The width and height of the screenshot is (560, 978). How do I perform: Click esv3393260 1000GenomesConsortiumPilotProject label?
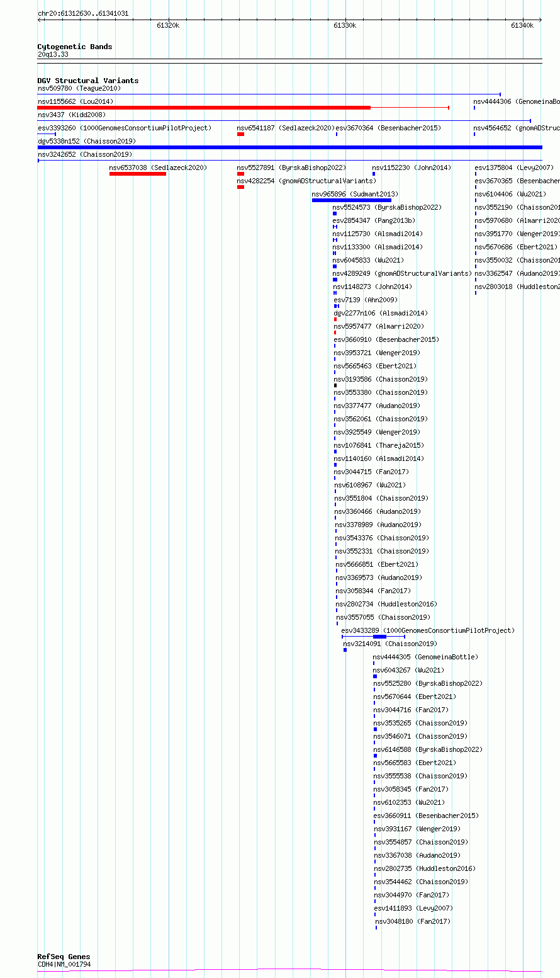(x=125, y=128)
